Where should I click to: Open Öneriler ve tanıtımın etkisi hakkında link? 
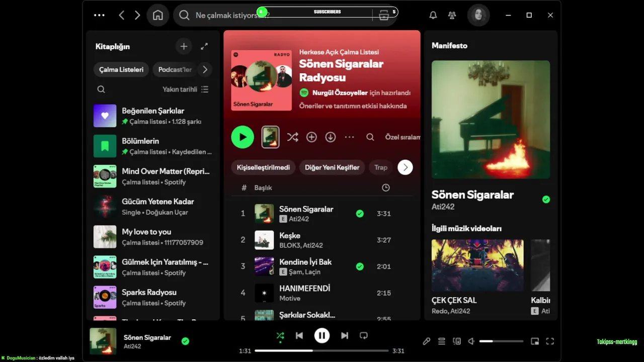point(353,106)
